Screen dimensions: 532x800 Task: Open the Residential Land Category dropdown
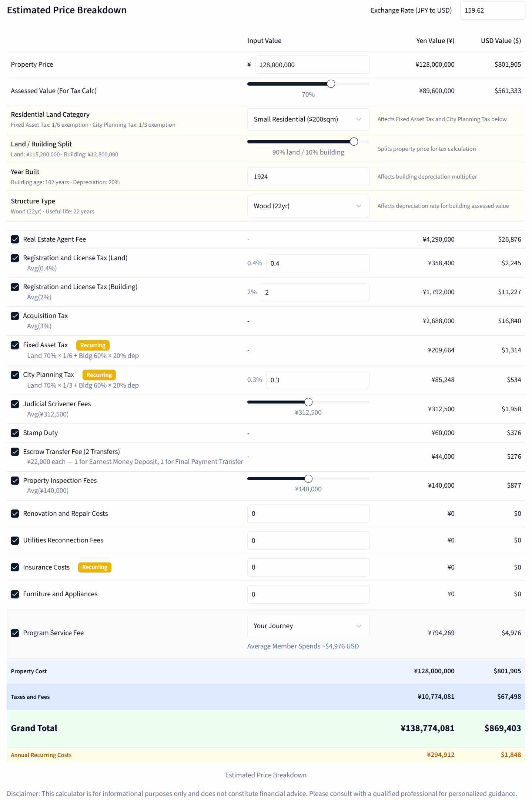(308, 119)
